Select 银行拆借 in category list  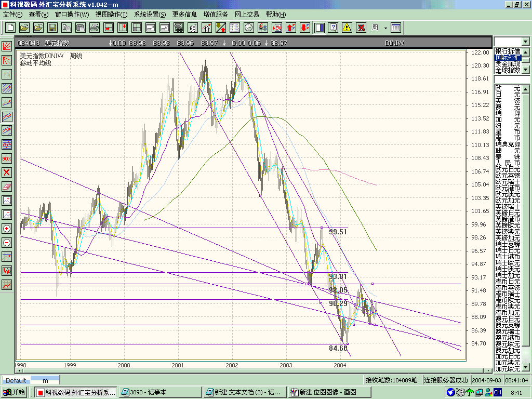click(508, 51)
